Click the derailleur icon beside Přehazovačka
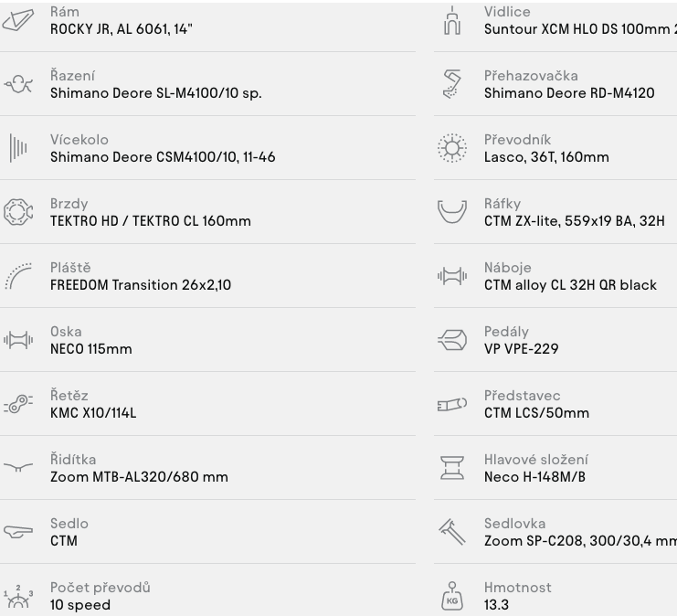 point(450,84)
